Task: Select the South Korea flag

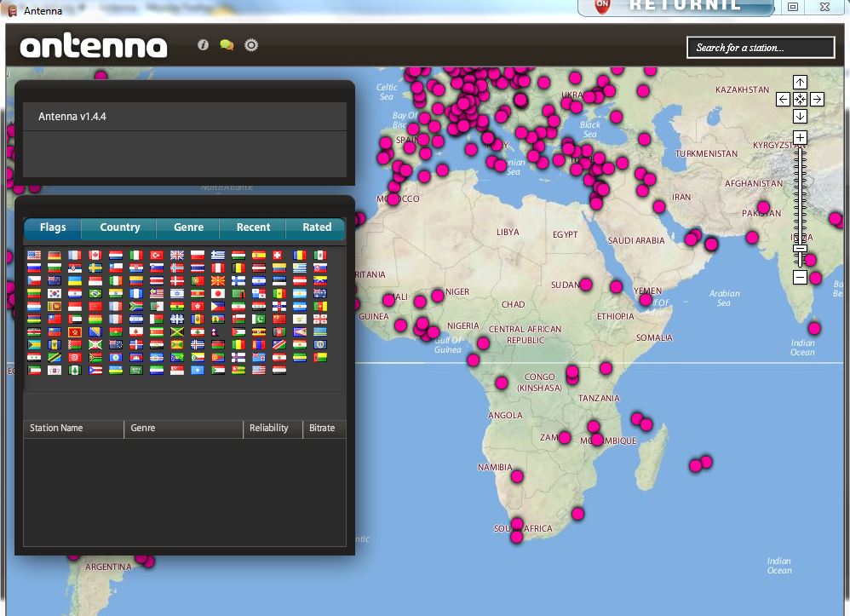Action: tap(55, 293)
